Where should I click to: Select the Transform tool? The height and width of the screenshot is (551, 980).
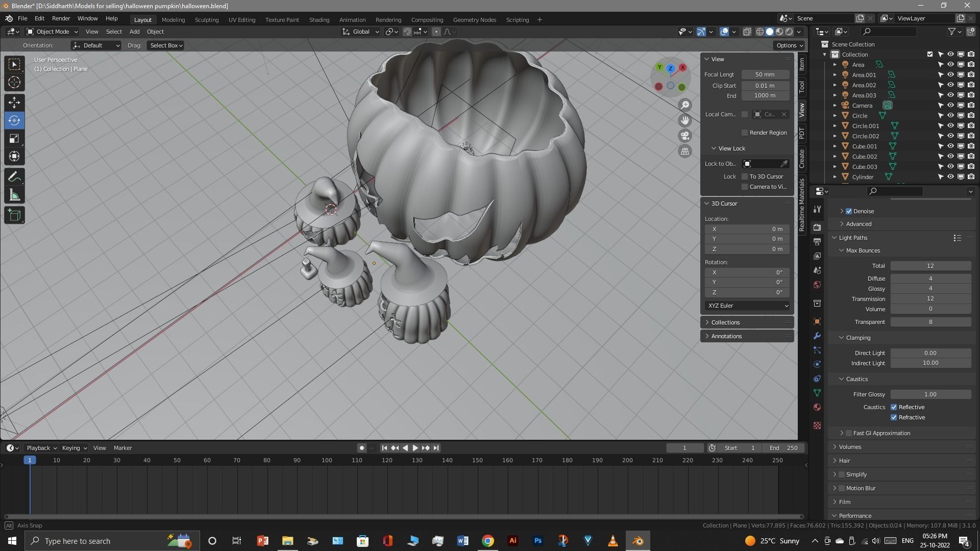14,156
